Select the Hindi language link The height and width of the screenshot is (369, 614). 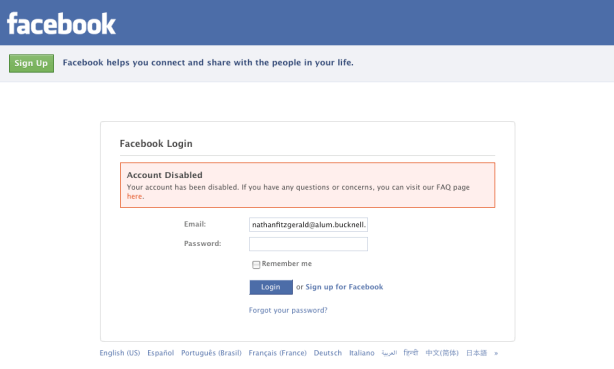[411, 353]
